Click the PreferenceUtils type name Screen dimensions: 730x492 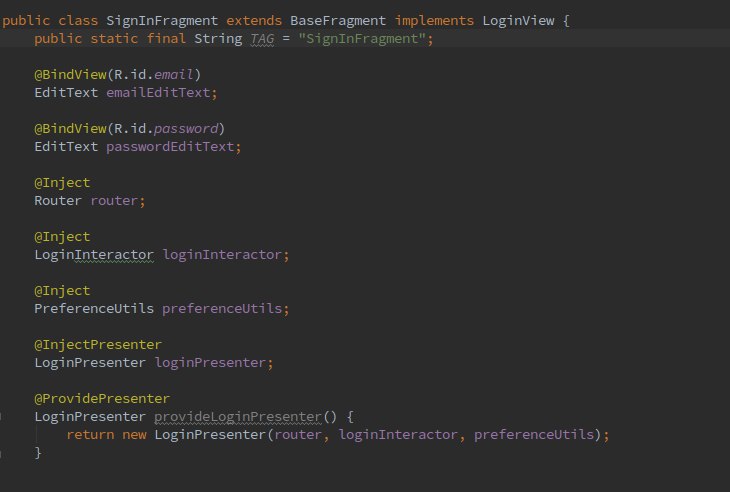(94, 309)
